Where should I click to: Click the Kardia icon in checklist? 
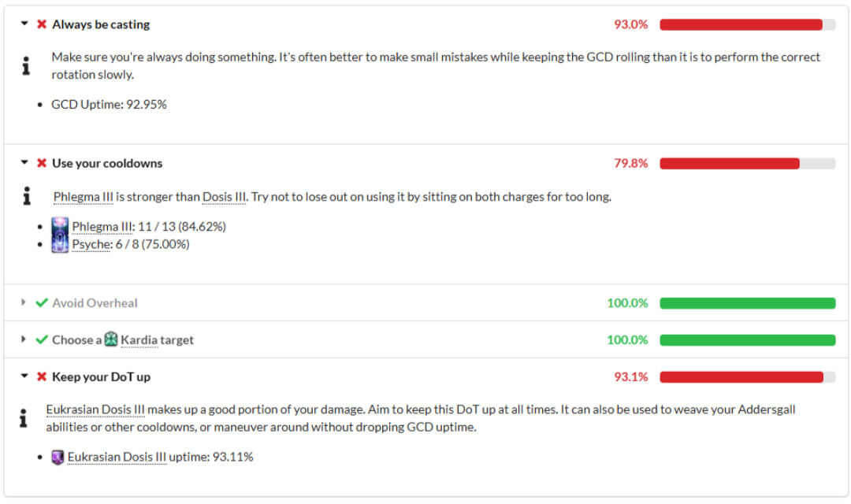(x=111, y=339)
